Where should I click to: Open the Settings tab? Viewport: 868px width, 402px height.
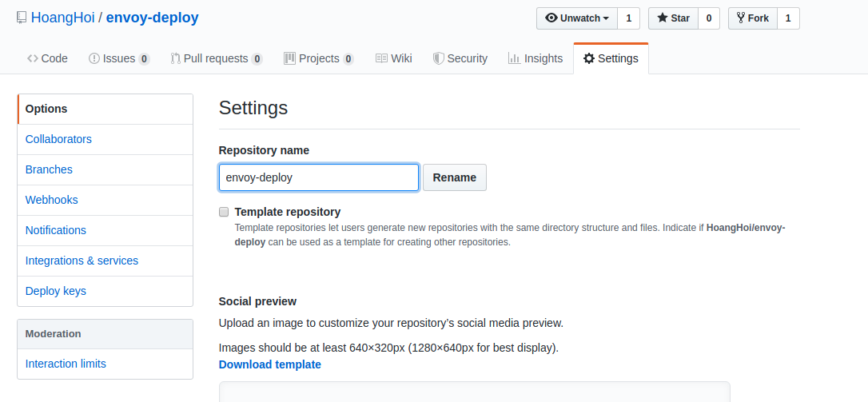pyautogui.click(x=611, y=58)
